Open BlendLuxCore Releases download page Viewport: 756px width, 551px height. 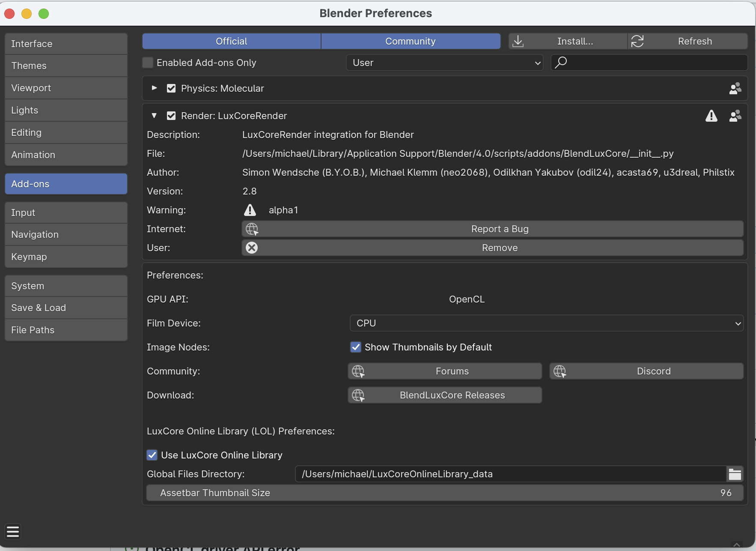[445, 395]
